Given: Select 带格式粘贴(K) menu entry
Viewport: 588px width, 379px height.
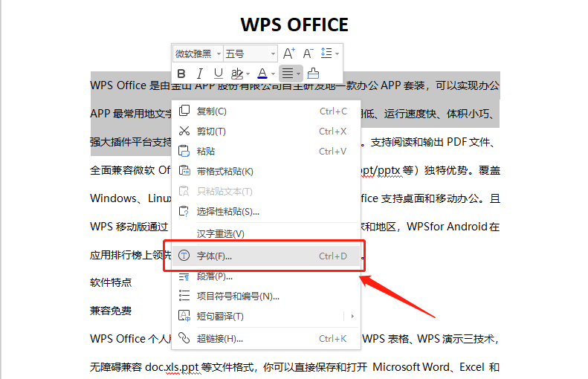Looking at the screenshot, I should pyautogui.click(x=266, y=172).
